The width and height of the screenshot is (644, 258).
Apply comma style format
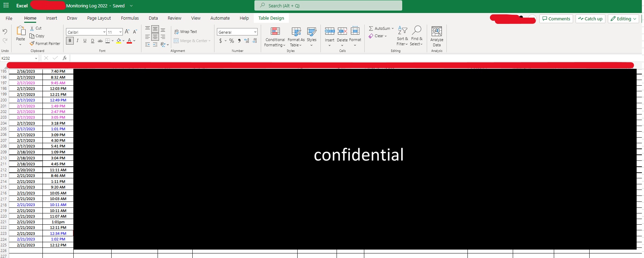pyautogui.click(x=239, y=41)
